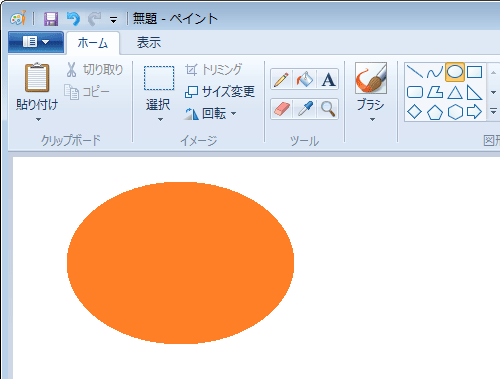Open the 回転 rotate dropdown
This screenshot has width=500, height=379.
coord(211,114)
